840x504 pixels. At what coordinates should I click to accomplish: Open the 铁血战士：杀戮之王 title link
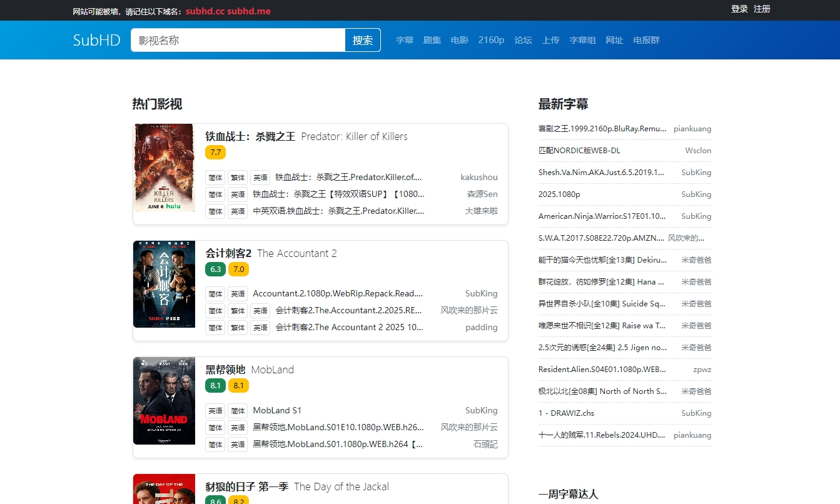tap(250, 136)
